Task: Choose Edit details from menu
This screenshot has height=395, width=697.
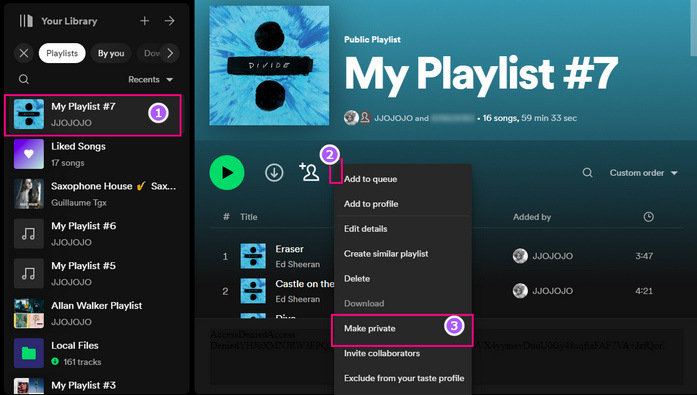Action: tap(403, 229)
